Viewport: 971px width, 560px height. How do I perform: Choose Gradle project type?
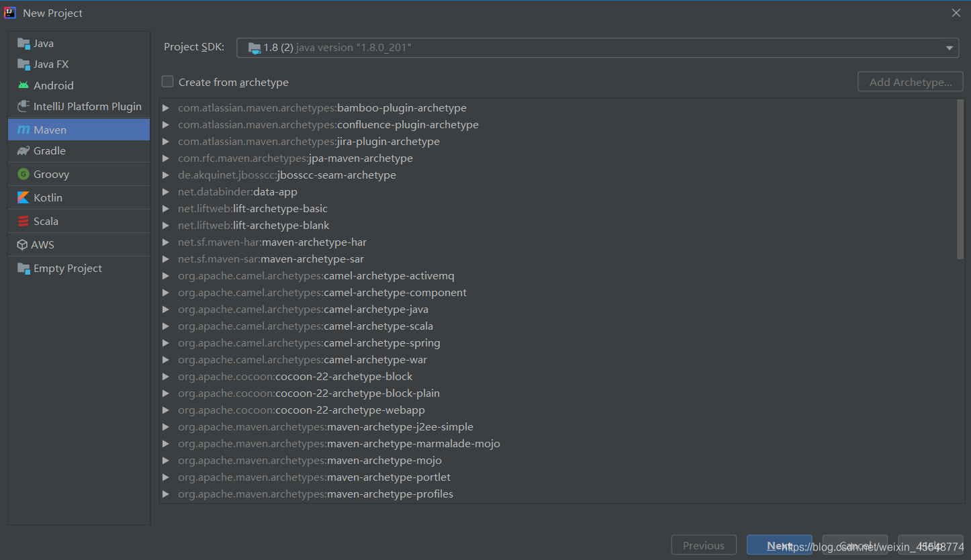tap(79, 151)
